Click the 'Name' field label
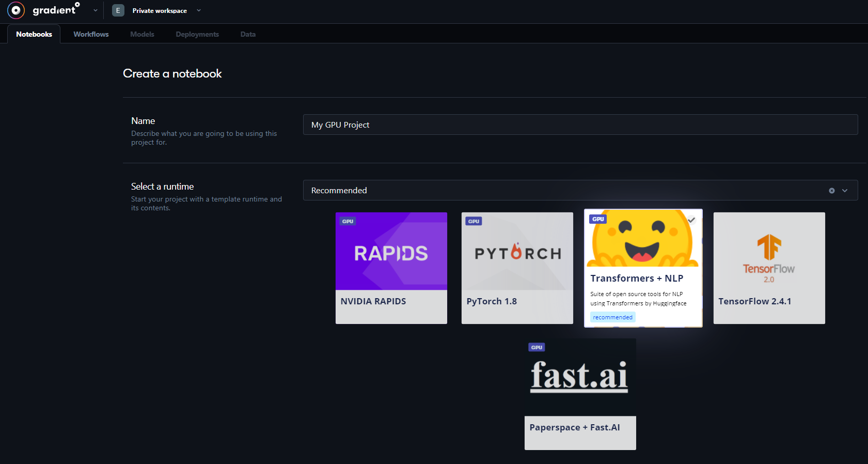The image size is (868, 464). (143, 121)
